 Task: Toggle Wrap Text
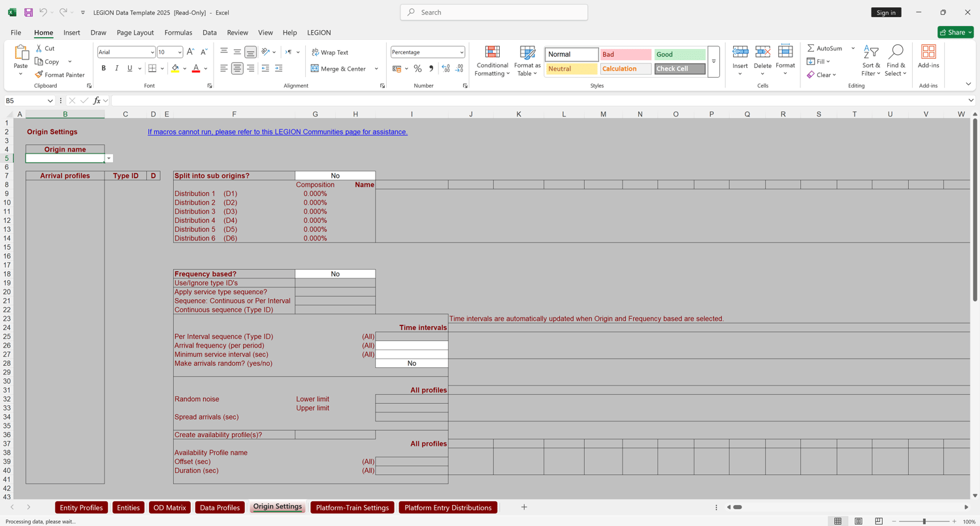tap(330, 52)
